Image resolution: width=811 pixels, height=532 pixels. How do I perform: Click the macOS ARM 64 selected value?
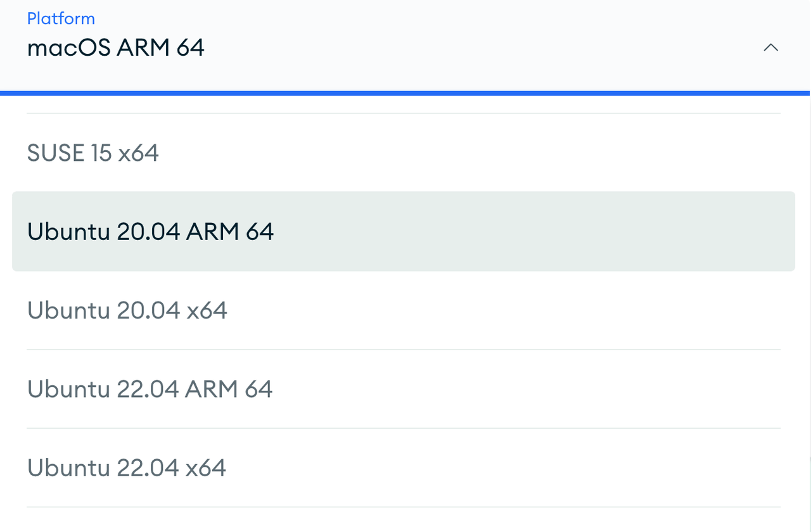[116, 48]
